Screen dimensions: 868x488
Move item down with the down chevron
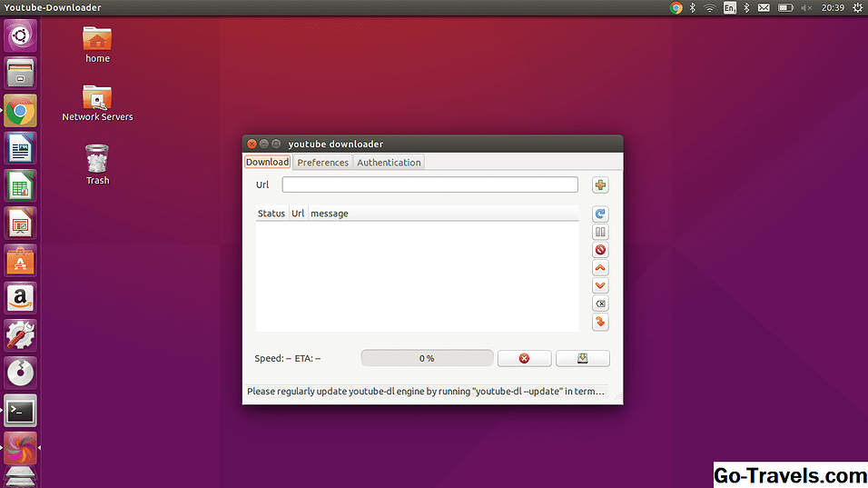(x=600, y=286)
